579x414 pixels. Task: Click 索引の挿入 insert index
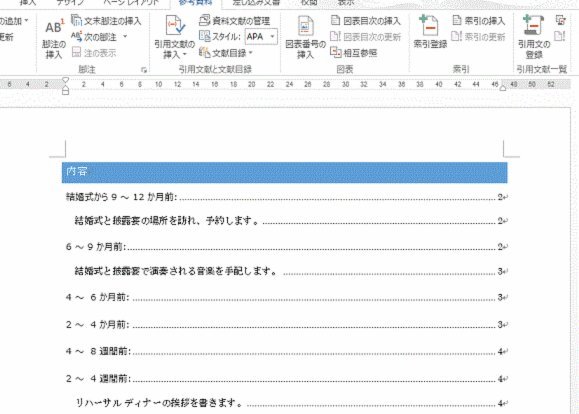pyautogui.click(x=478, y=21)
